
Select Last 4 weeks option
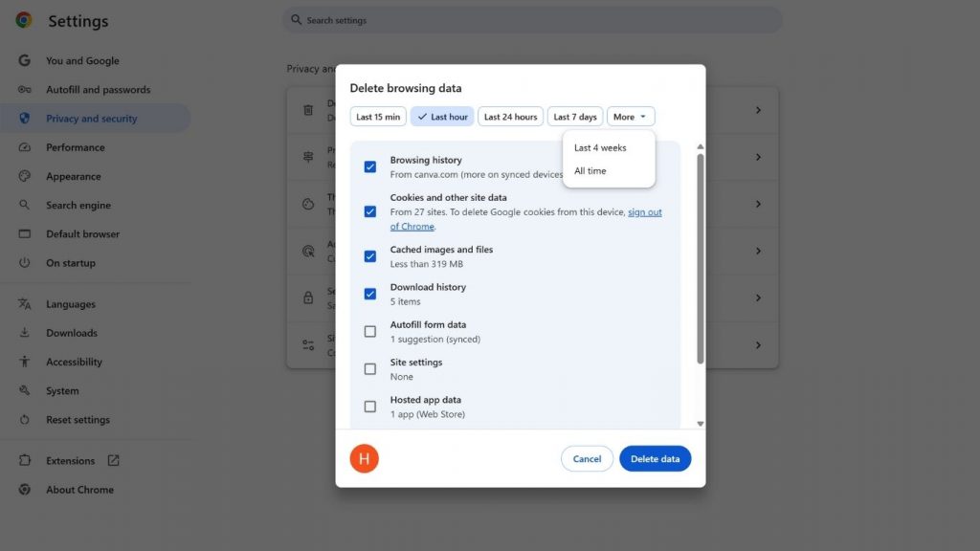[x=600, y=148]
